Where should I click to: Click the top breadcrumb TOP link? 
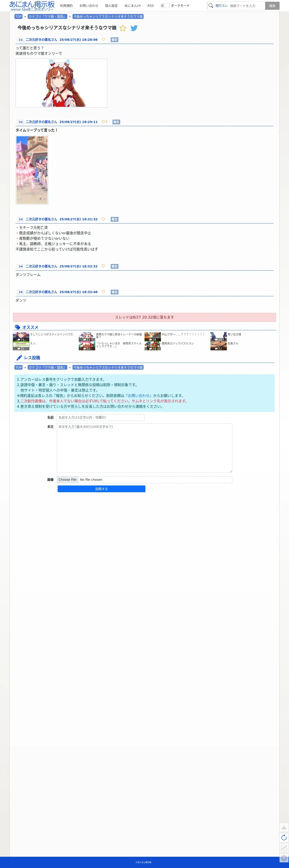click(x=18, y=16)
